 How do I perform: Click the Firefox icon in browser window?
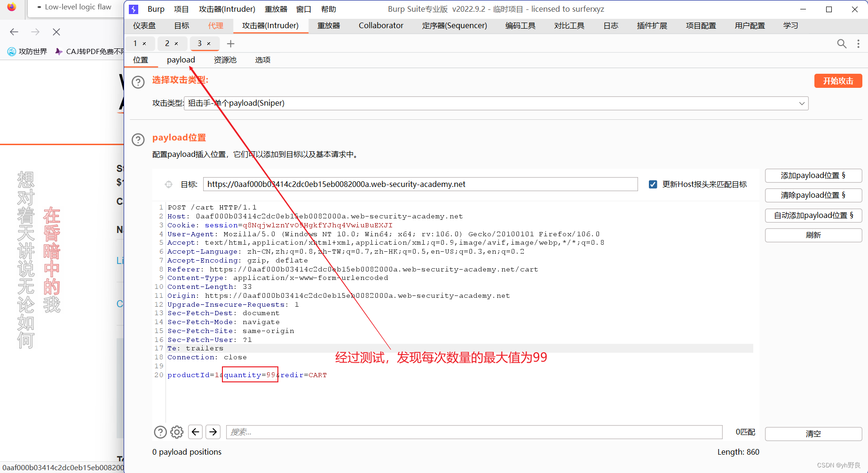[x=11, y=8]
